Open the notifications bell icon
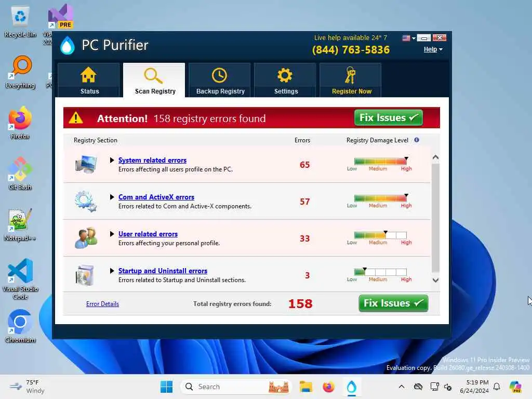This screenshot has width=532, height=399. 497,387
